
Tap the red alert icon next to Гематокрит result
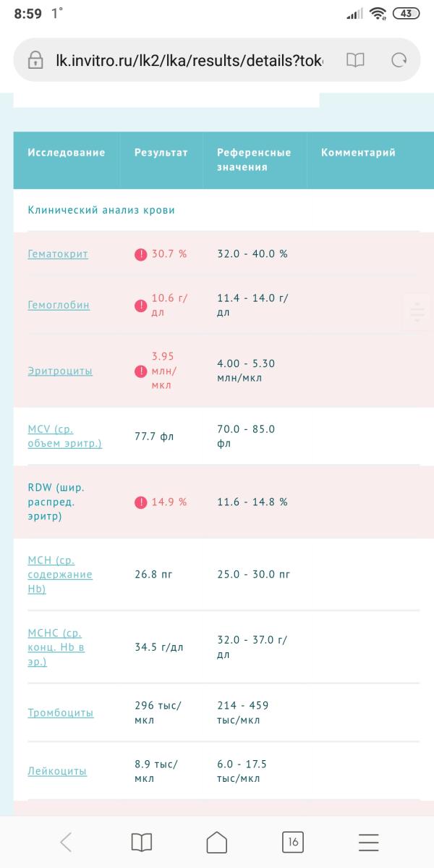pyautogui.click(x=141, y=254)
